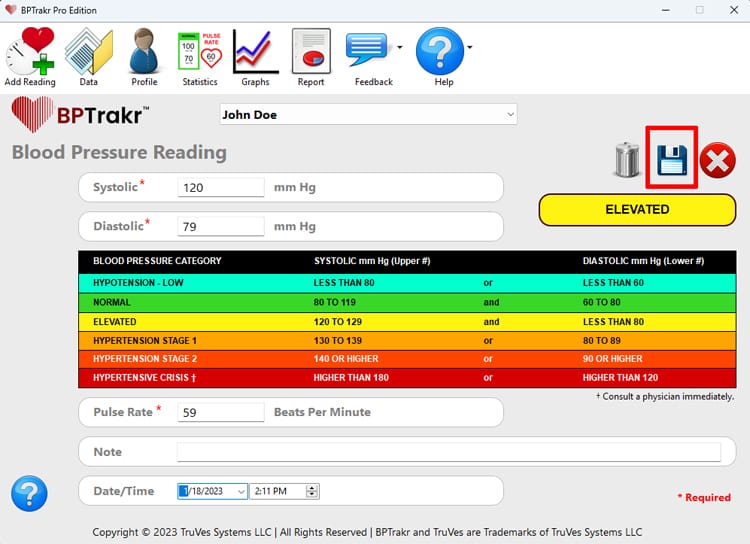
Task: Open the Help question mark icon
Action: click(x=439, y=52)
